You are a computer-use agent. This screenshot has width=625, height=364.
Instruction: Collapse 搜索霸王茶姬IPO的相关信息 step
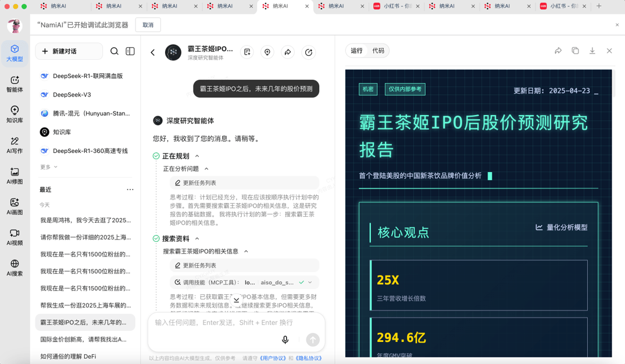(246, 252)
